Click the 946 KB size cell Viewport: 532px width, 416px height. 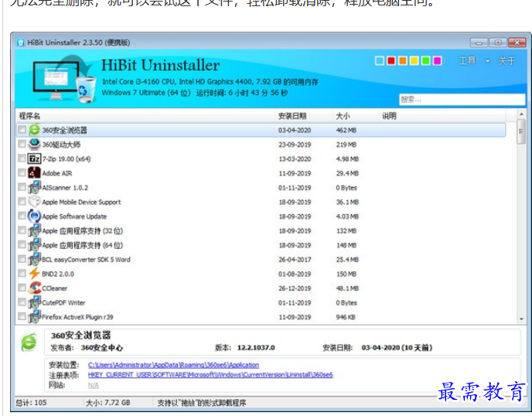(346, 317)
